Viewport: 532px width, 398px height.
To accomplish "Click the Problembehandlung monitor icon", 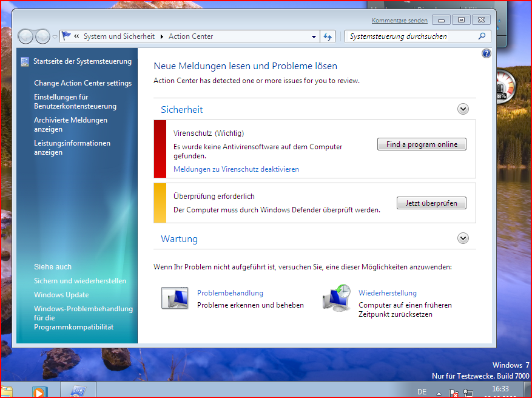I will pyautogui.click(x=175, y=297).
